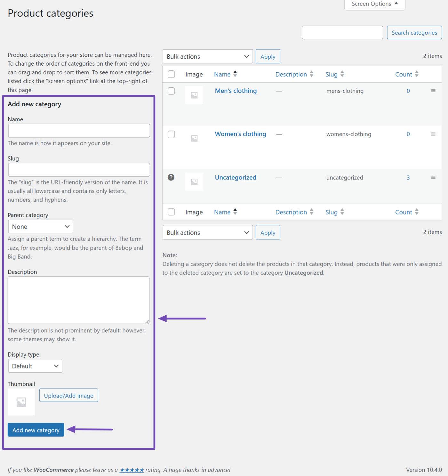The width and height of the screenshot is (448, 476).
Task: Click the Thumbnail placeholder in the form
Action: (x=21, y=402)
